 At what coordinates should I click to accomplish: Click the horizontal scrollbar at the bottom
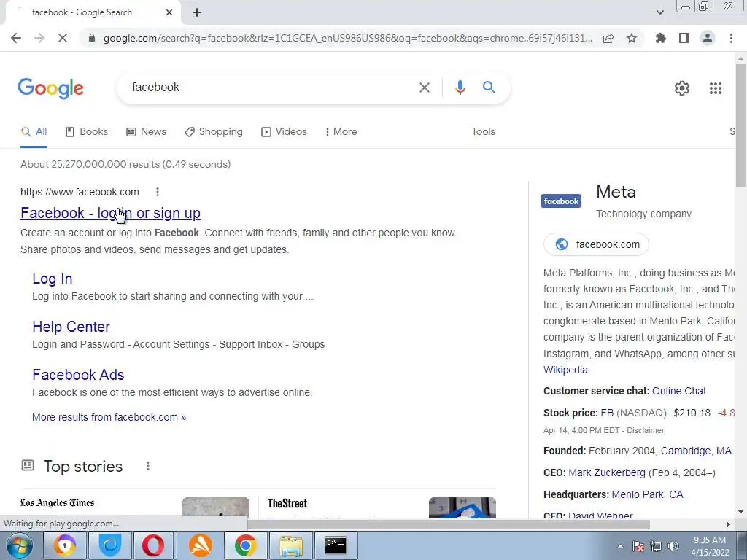coord(449,524)
